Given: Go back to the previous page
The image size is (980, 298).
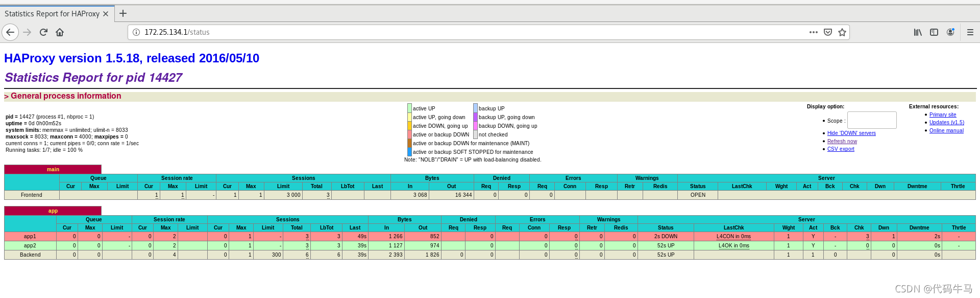Looking at the screenshot, I should 10,32.
